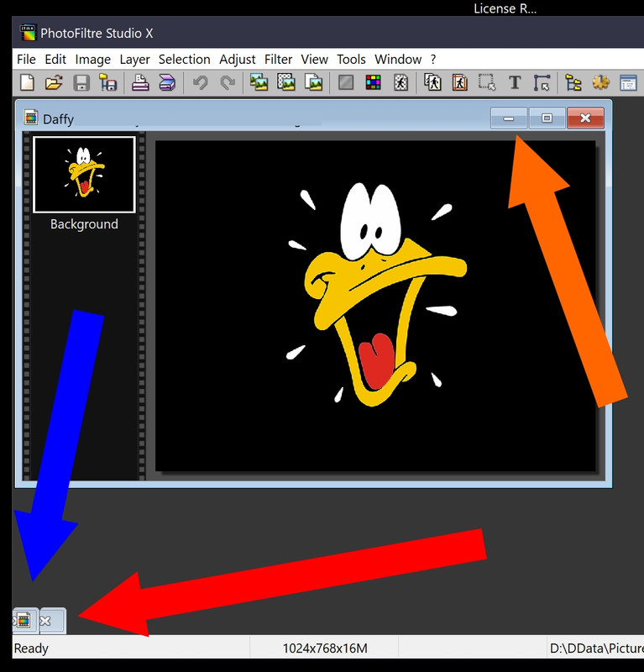Screen dimensions: 644x672
Task: Open the question mark help menu
Action: pyautogui.click(x=433, y=59)
